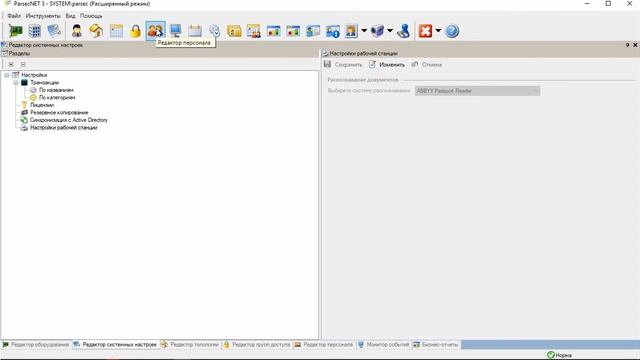Click the operator person icon in toolbar
This screenshot has height=360, width=640.
77,31
